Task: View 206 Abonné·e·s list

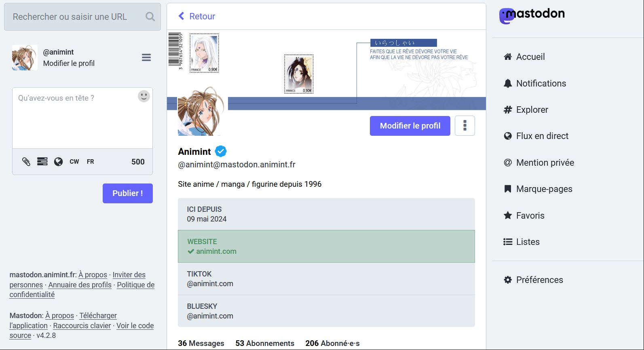Action: tap(332, 343)
